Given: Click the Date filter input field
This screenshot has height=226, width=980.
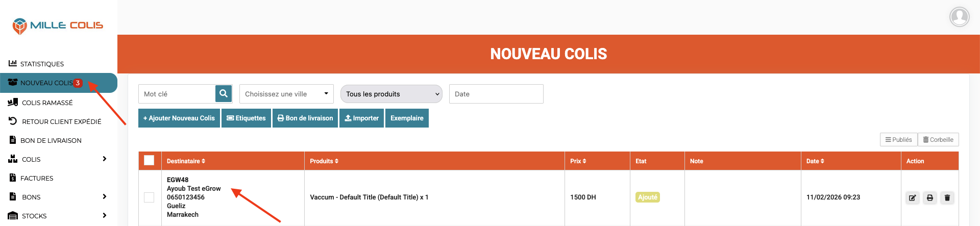Looking at the screenshot, I should (x=496, y=94).
